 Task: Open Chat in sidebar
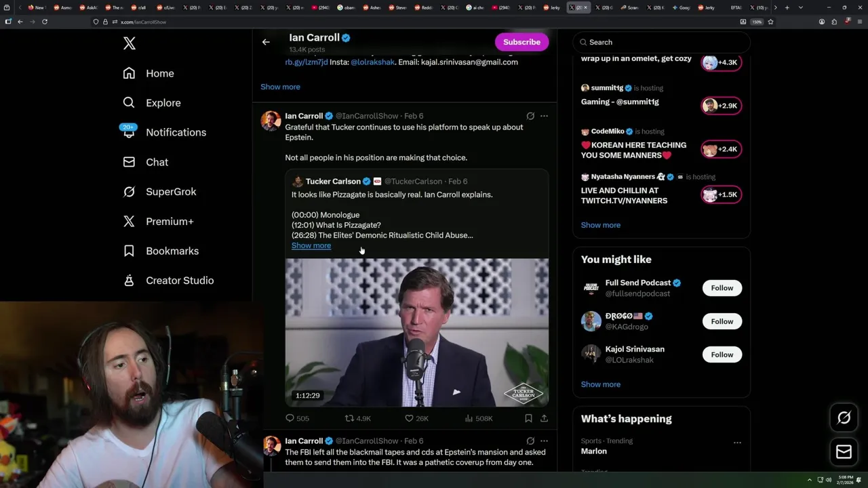[145, 162]
